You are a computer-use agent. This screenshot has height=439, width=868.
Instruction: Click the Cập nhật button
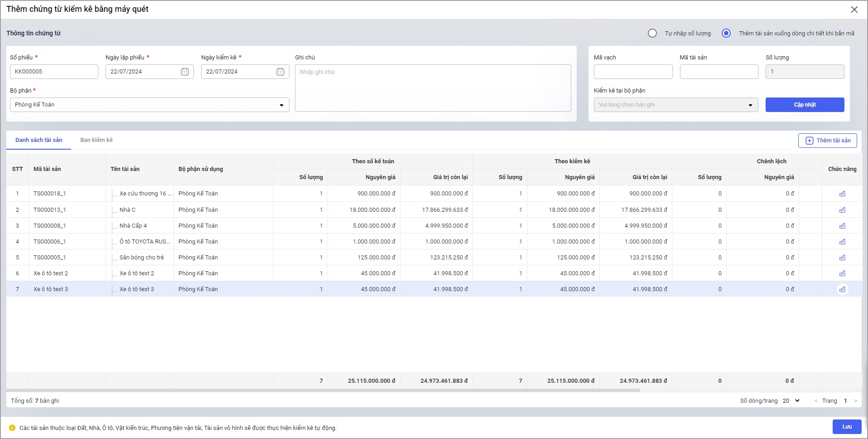805,105
